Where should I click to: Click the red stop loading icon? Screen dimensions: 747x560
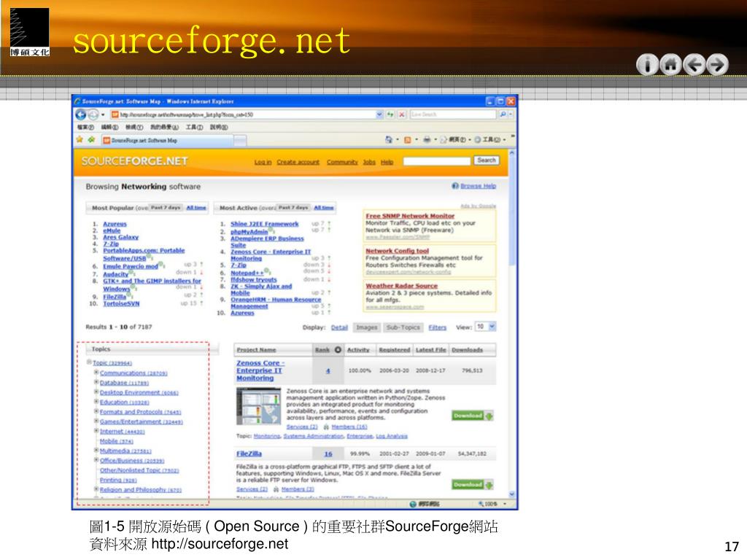(402, 114)
